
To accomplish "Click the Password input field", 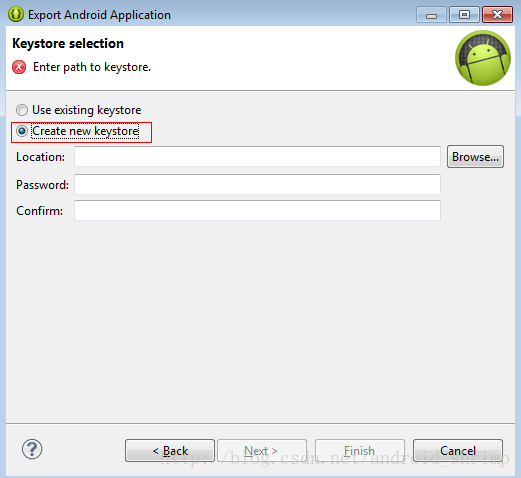I will coord(257,184).
